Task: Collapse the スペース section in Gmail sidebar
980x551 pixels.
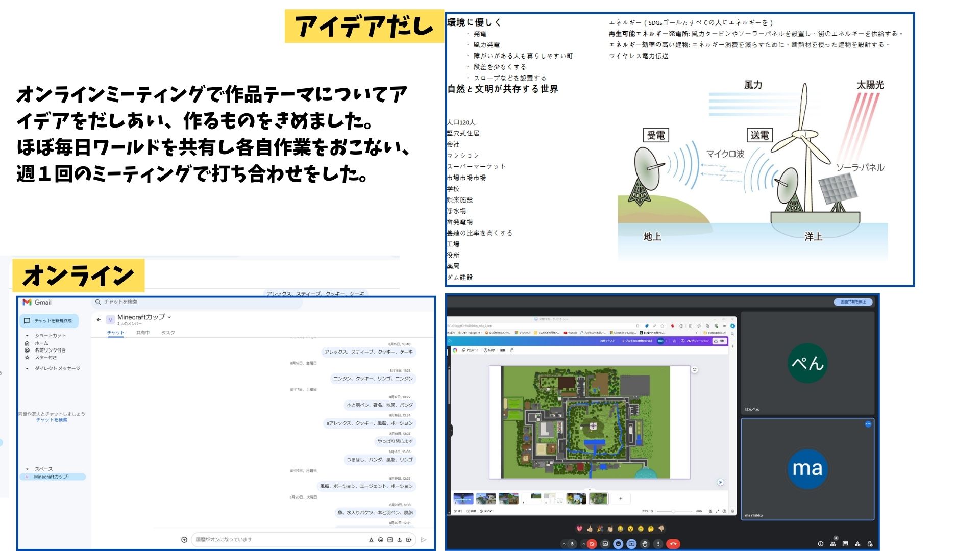Action: (27, 469)
